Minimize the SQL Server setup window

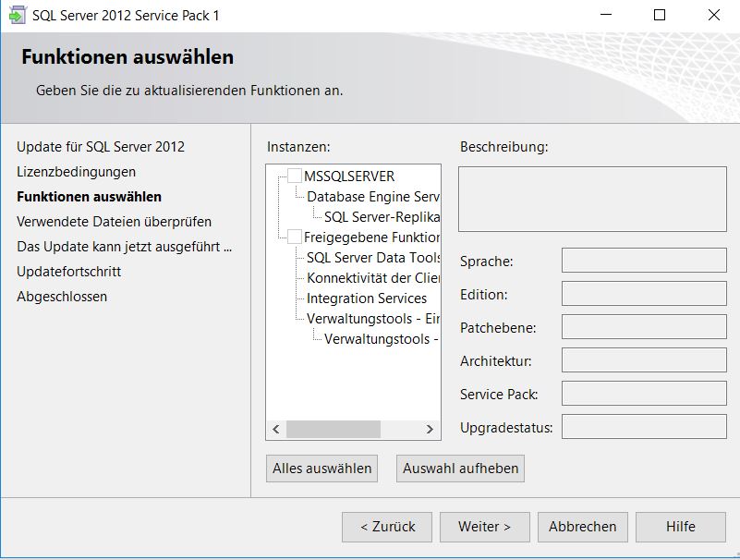[x=606, y=15]
